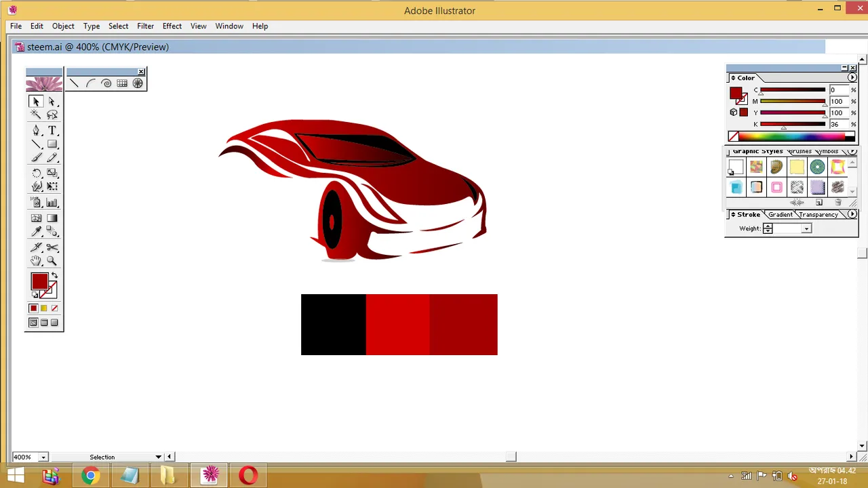The image size is (868, 488).
Task: Choose the Paintbrush tool
Action: click(36, 158)
